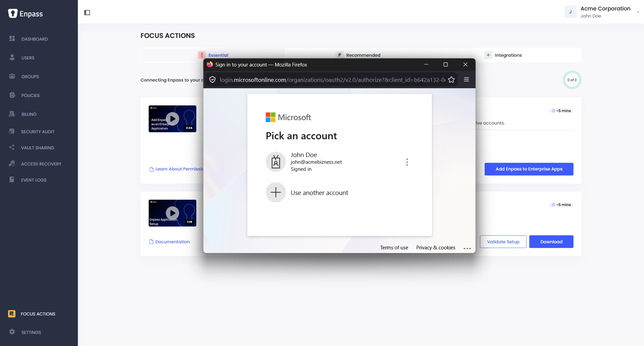Click the Billing receipt icon

pos(12,114)
